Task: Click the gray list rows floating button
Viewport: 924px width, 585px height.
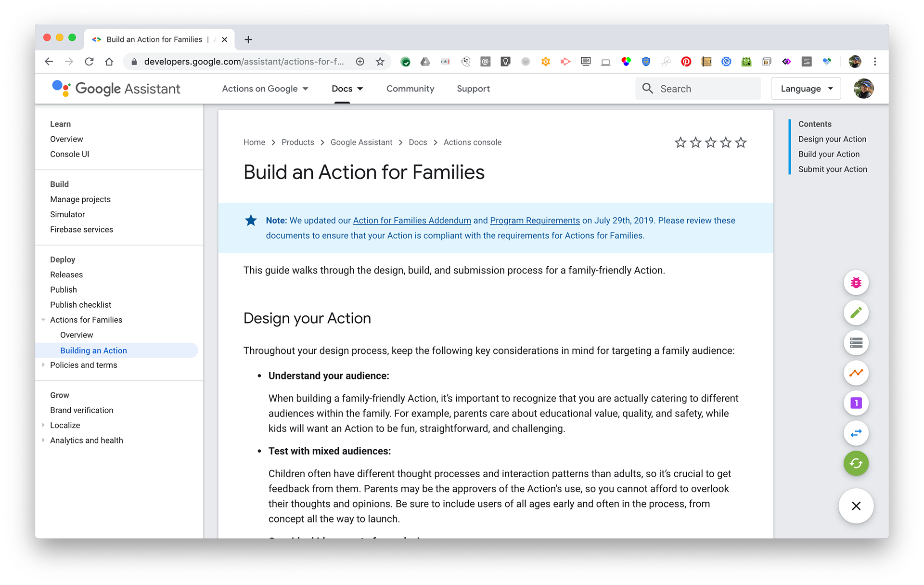Action: 856,343
